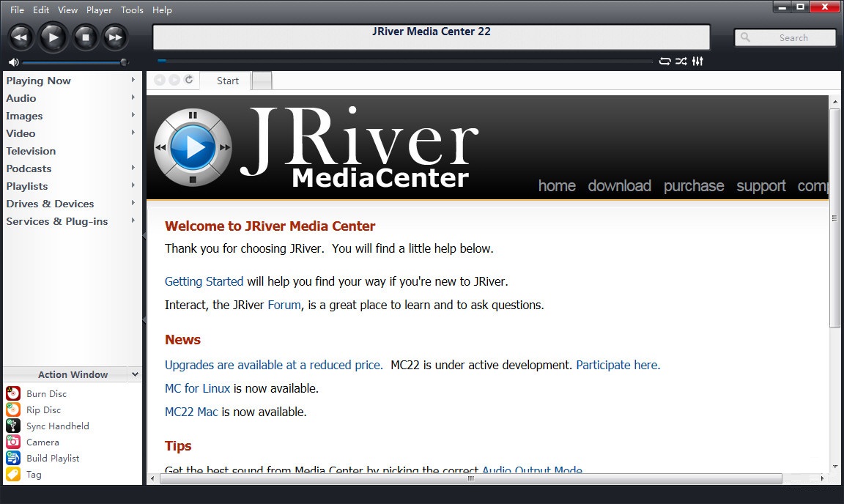Click the Previous track button
Image resolution: width=844 pixels, height=504 pixels.
(21, 37)
